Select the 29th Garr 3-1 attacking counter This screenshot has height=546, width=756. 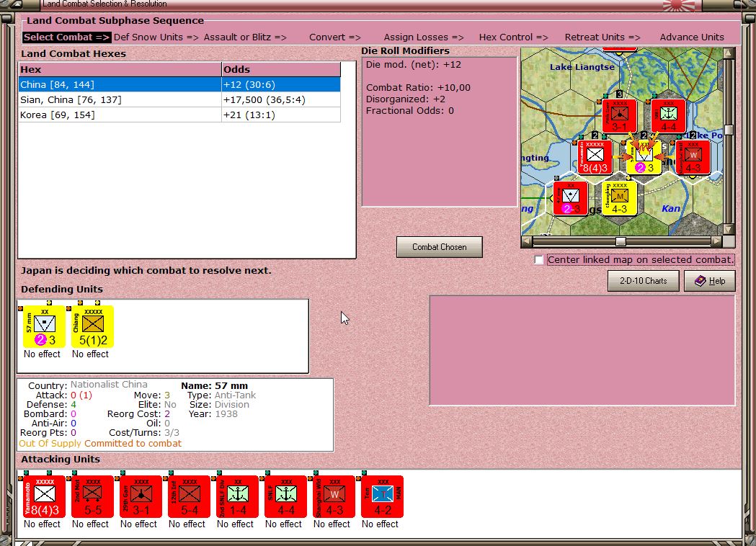coord(141,496)
